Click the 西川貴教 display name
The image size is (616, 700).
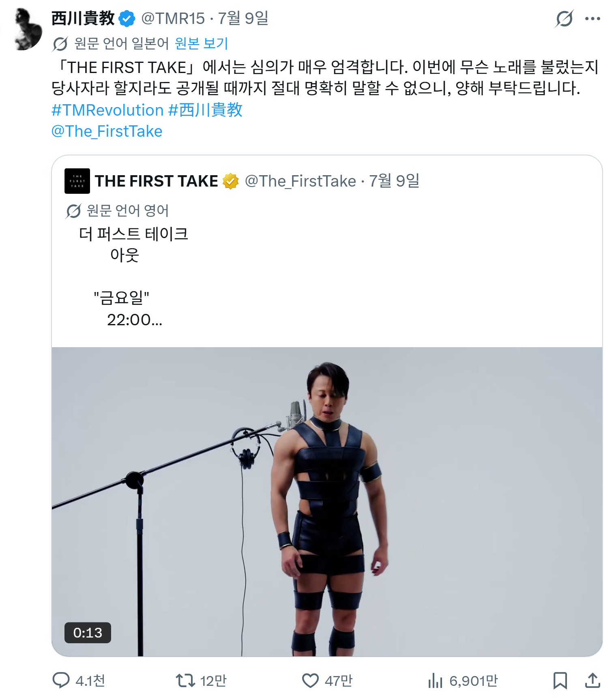coord(83,18)
